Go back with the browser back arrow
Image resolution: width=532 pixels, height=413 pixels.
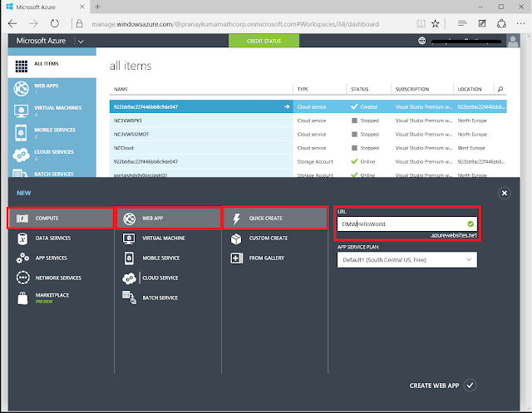(x=12, y=24)
